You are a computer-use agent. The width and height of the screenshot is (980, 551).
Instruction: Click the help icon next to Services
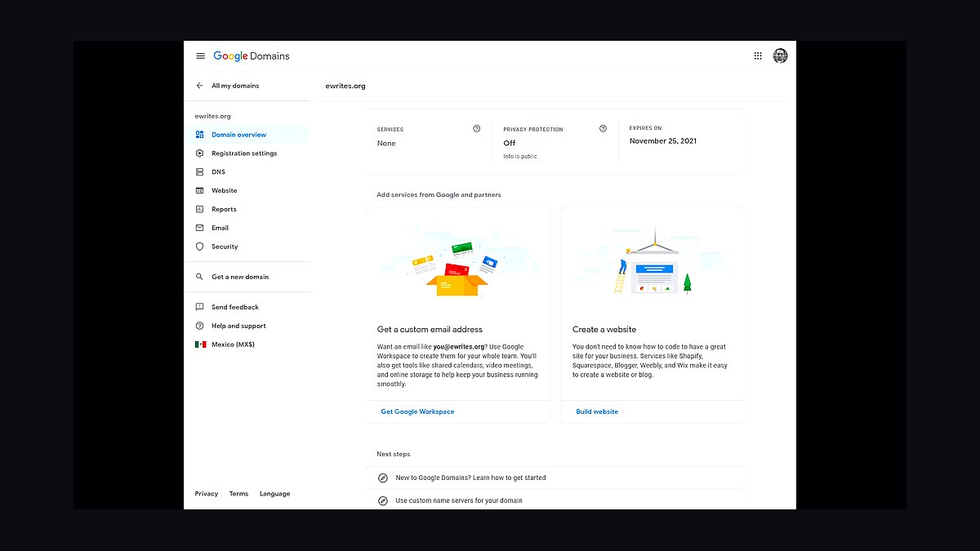(477, 129)
